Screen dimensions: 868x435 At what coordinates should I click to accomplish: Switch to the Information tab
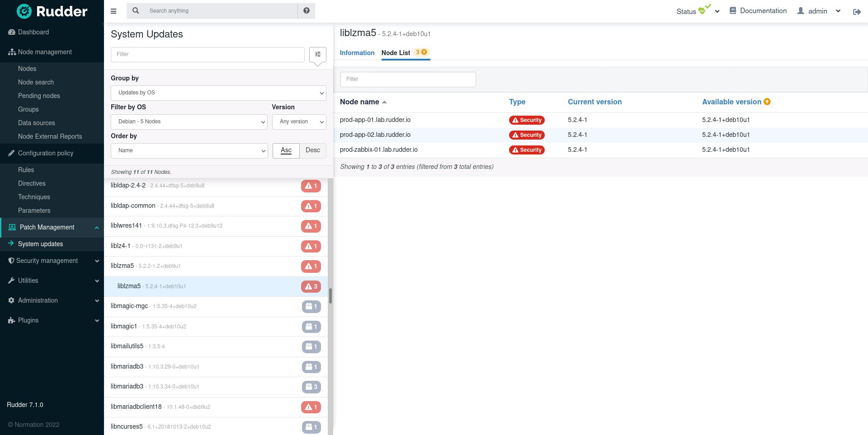[x=357, y=53]
